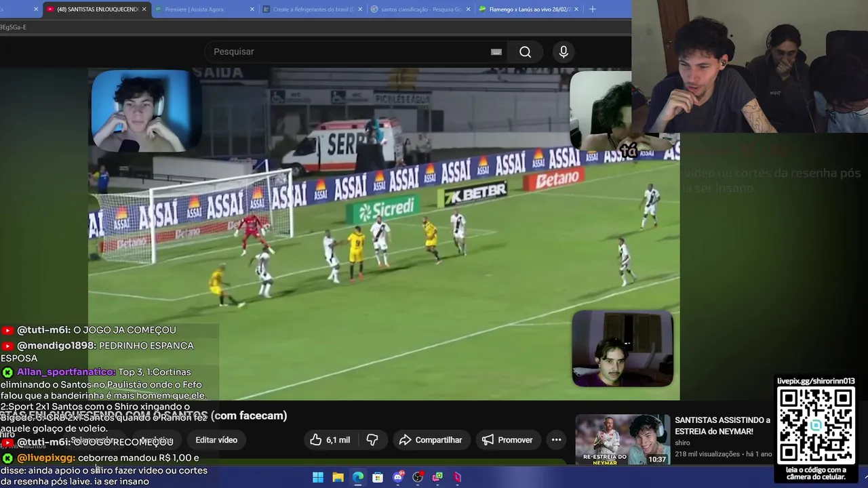Image resolution: width=868 pixels, height=488 pixels.
Task: Click Microsoft Edge icon on taskbar
Action: click(358, 477)
